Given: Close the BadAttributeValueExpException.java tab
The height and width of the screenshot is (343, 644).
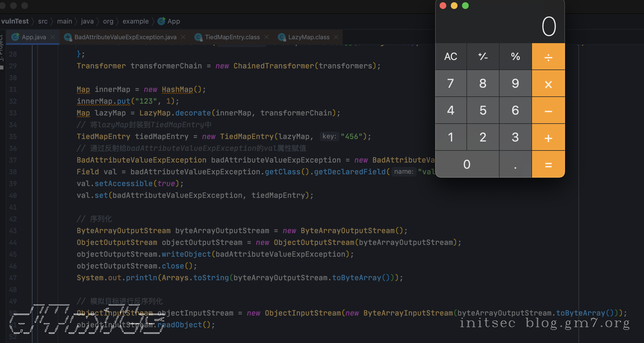Looking at the screenshot, I should tap(183, 37).
